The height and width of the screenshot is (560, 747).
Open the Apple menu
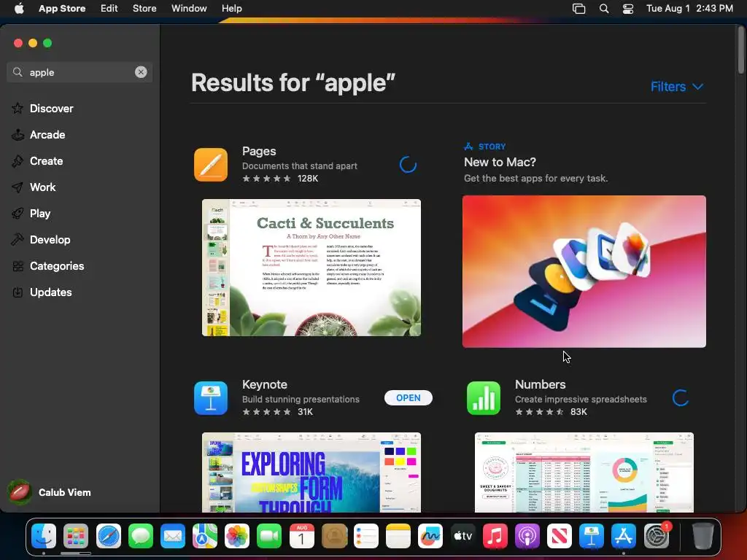click(19, 8)
